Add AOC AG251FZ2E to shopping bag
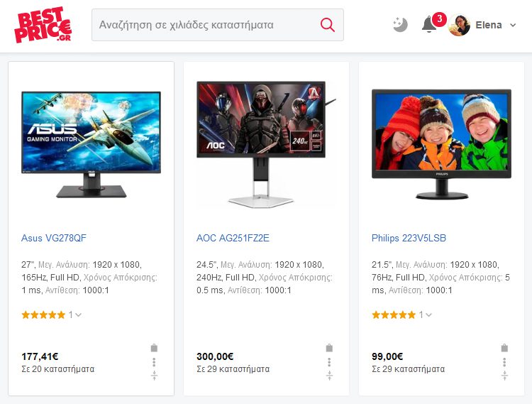Screen dimensions: 532x404 pyautogui.click(x=329, y=348)
